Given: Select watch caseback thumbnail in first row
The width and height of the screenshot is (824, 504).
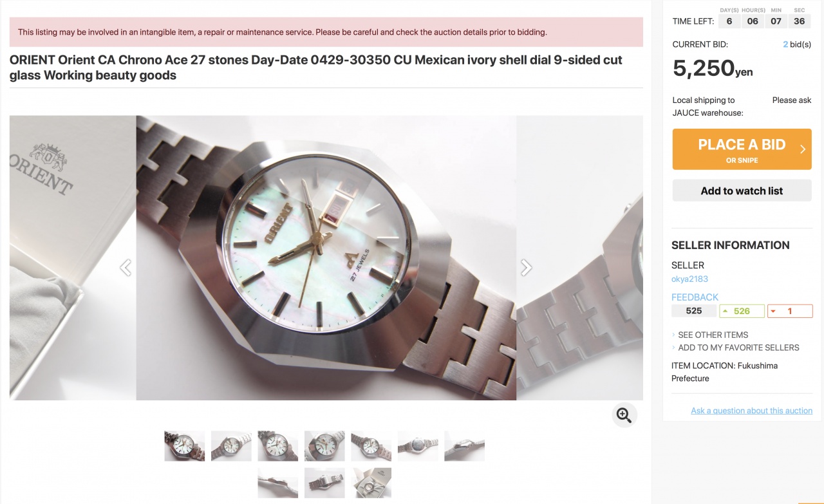Looking at the screenshot, I should 418,446.
